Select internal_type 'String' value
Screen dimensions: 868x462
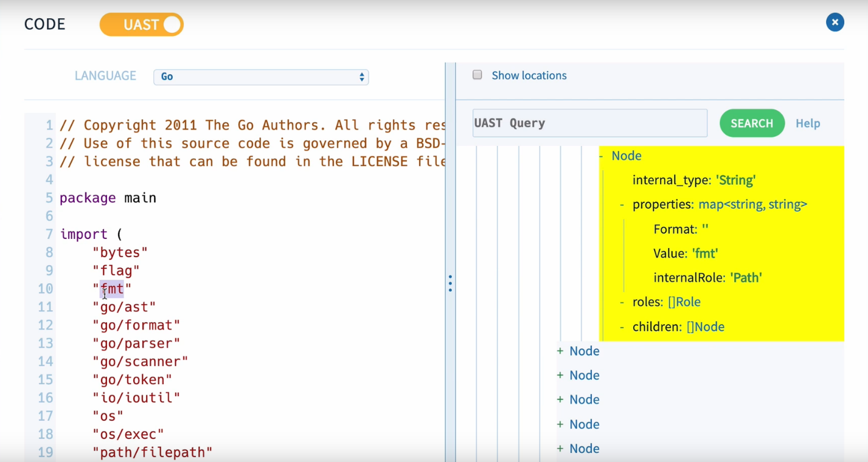[735, 180]
